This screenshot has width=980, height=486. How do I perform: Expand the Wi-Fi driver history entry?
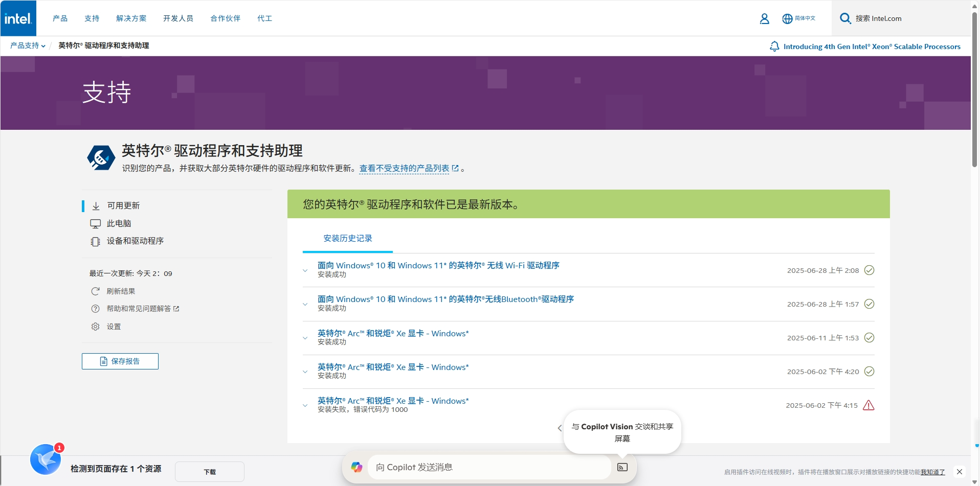tap(305, 270)
